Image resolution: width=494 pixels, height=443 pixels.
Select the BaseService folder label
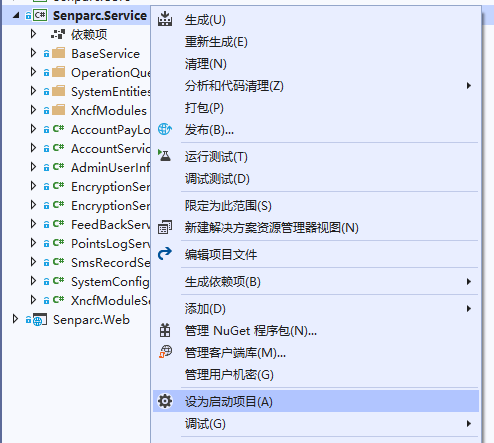[106, 53]
